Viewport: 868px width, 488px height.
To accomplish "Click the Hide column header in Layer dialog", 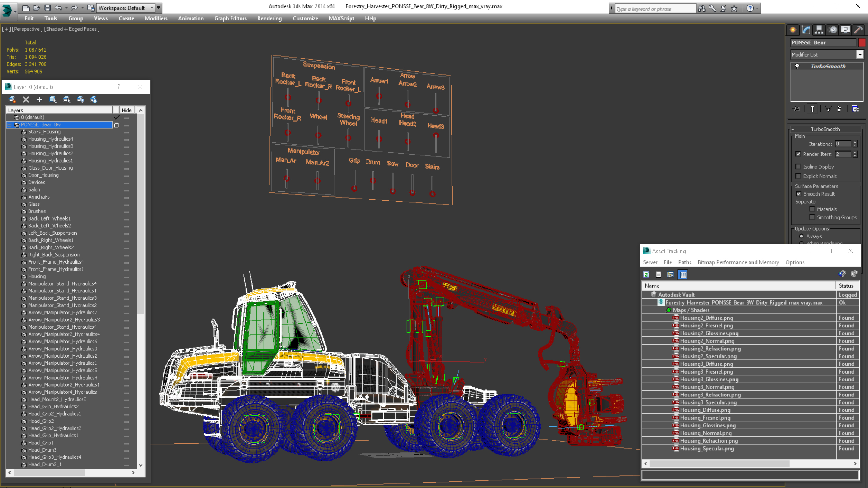I will 127,110.
